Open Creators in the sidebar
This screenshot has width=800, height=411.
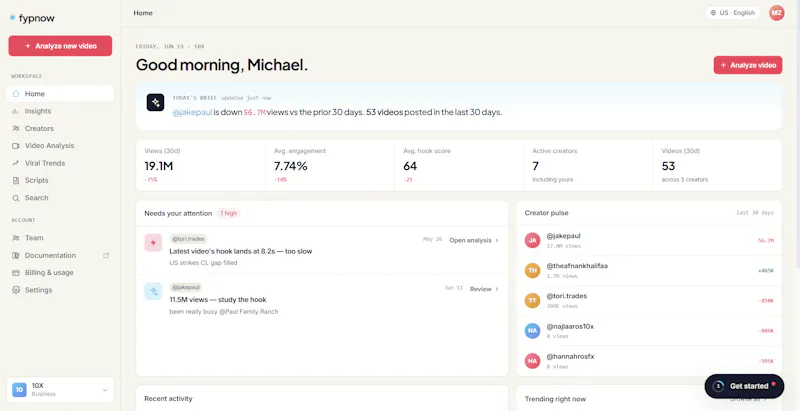[x=60, y=129]
